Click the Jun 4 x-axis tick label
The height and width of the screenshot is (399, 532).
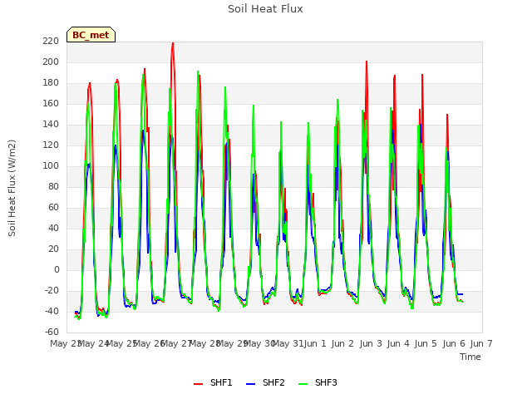pos(398,343)
